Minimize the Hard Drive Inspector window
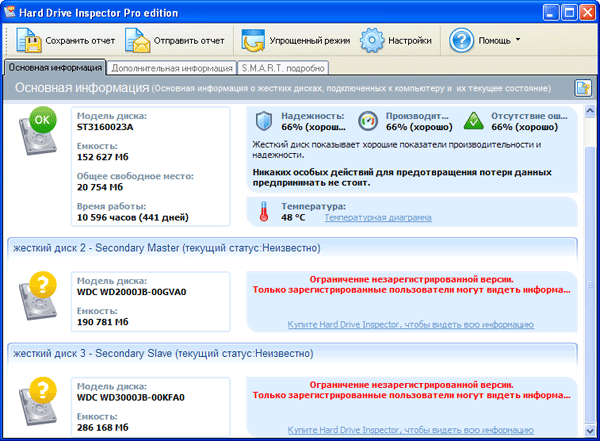 click(550, 13)
